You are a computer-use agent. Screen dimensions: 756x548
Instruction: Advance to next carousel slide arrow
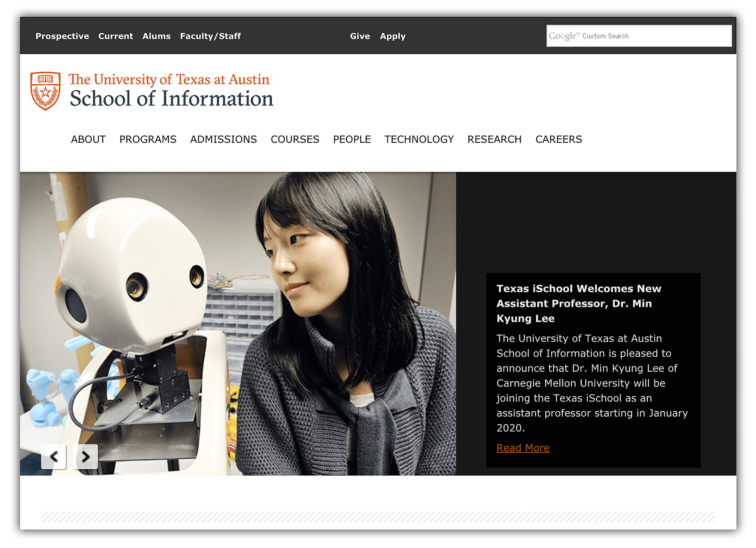coord(85,457)
